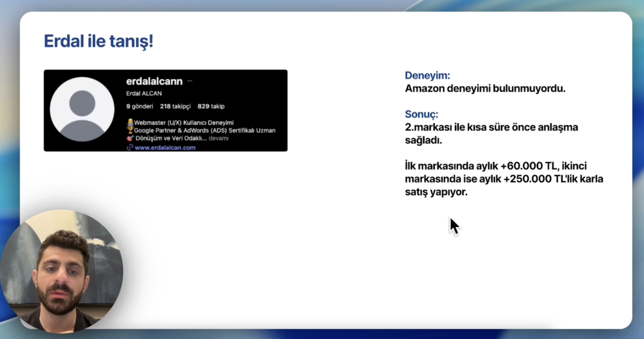Viewport: 644px width, 339px height.
Task: Open the www.erdalalcan.com link
Action: point(165,148)
